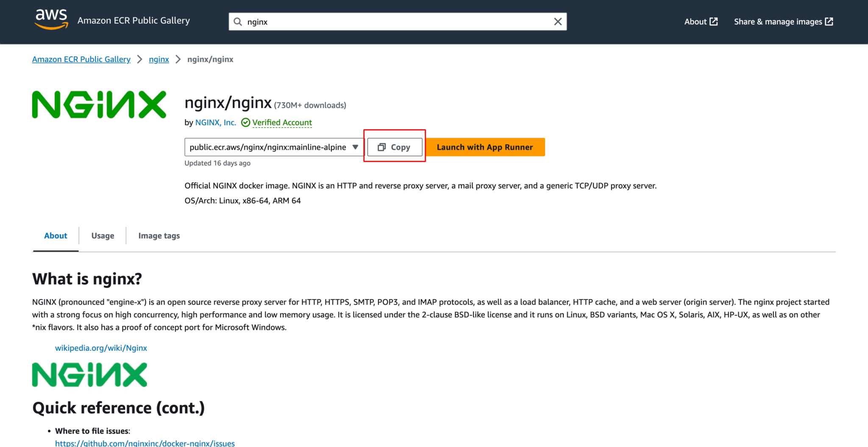Collapse the tag chooser showing mainline-alpine

click(355, 147)
